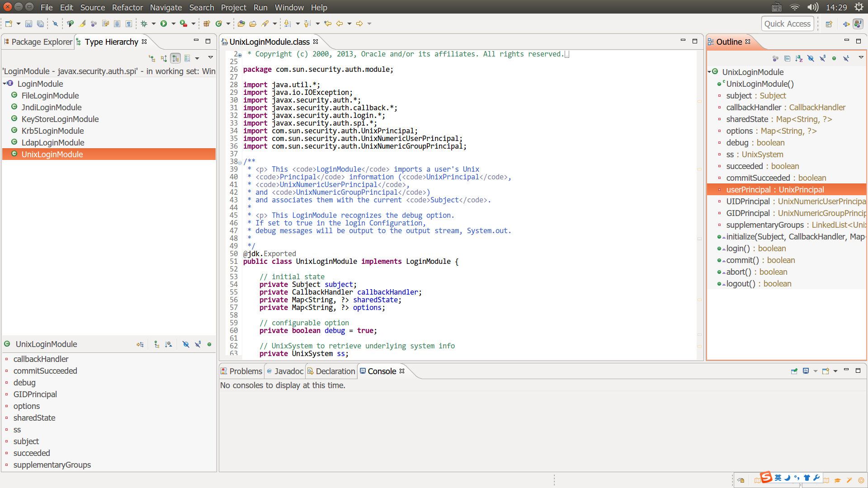Image resolution: width=868 pixels, height=488 pixels.
Task: Toggle Hide Fields in Outline toolbar
Action: (811, 58)
